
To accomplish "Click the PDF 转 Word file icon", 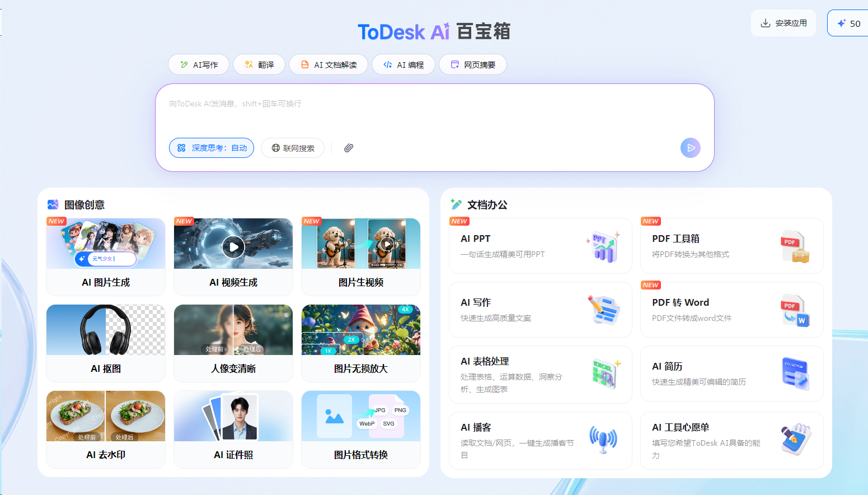I will click(x=795, y=310).
